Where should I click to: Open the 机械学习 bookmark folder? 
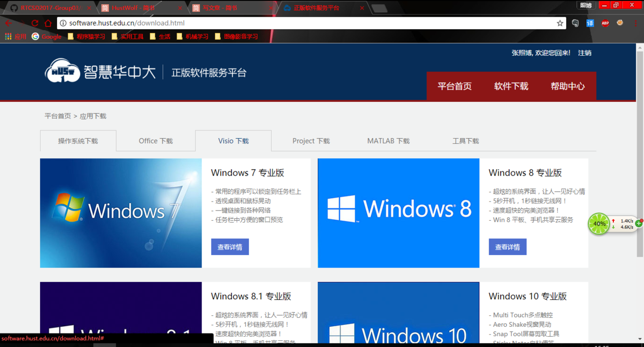coord(193,36)
